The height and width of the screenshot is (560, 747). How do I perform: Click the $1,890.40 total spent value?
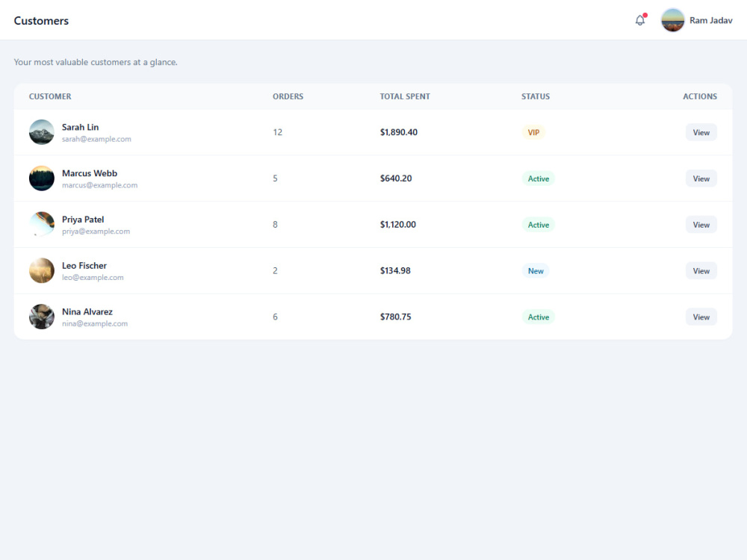(399, 132)
